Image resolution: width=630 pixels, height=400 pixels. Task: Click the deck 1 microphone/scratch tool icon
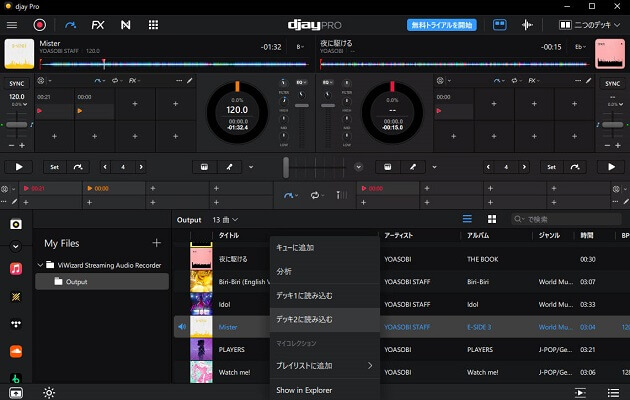(x=229, y=167)
